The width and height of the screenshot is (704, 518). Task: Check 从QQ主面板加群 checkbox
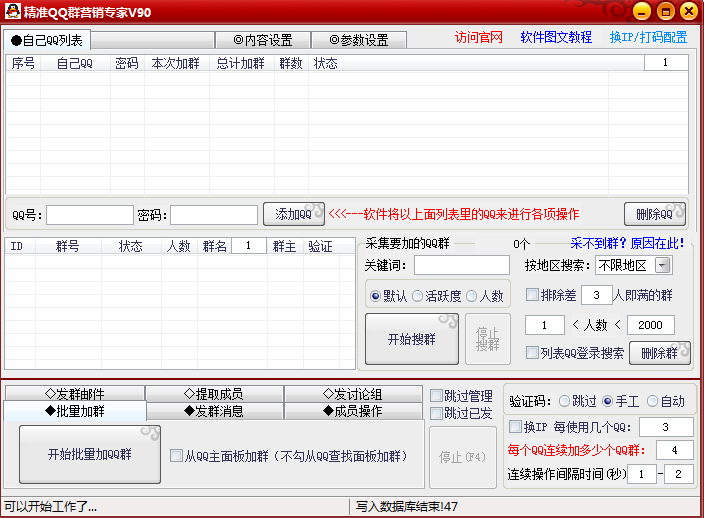(176, 456)
